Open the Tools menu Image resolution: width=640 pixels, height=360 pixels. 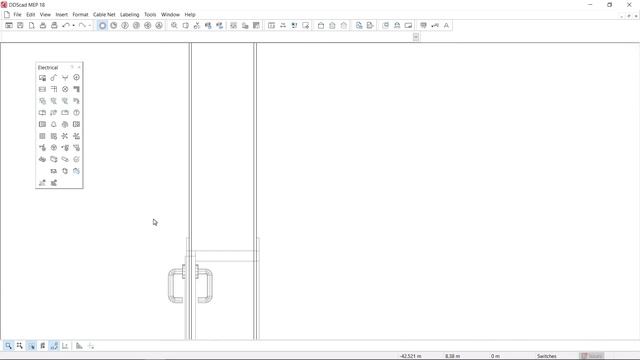pos(150,15)
